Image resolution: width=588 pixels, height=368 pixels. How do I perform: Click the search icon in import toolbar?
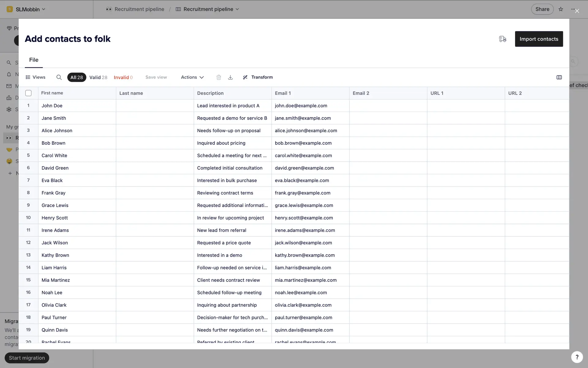pyautogui.click(x=59, y=77)
